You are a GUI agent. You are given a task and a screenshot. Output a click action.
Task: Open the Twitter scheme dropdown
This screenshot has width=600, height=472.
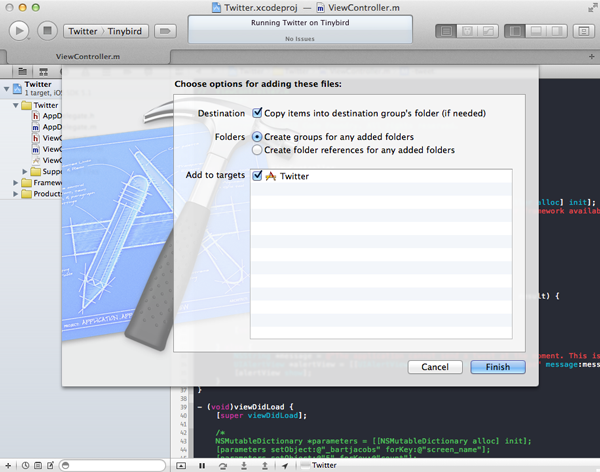(x=83, y=31)
